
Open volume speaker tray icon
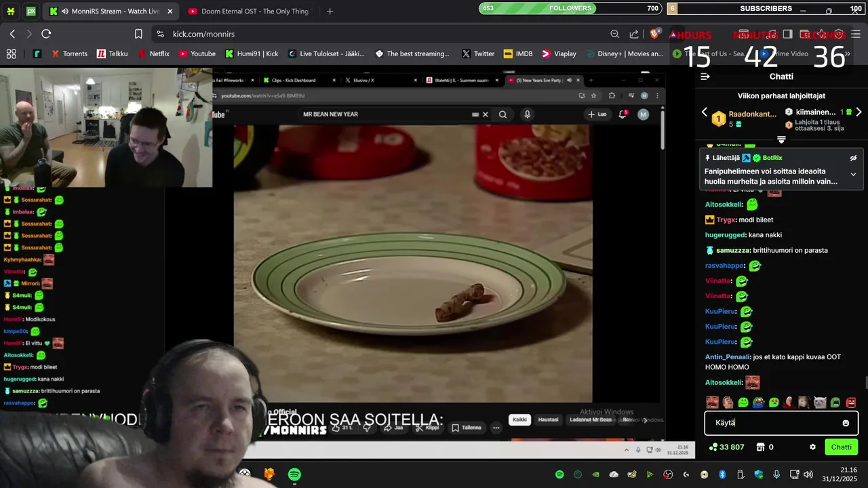[808, 474]
